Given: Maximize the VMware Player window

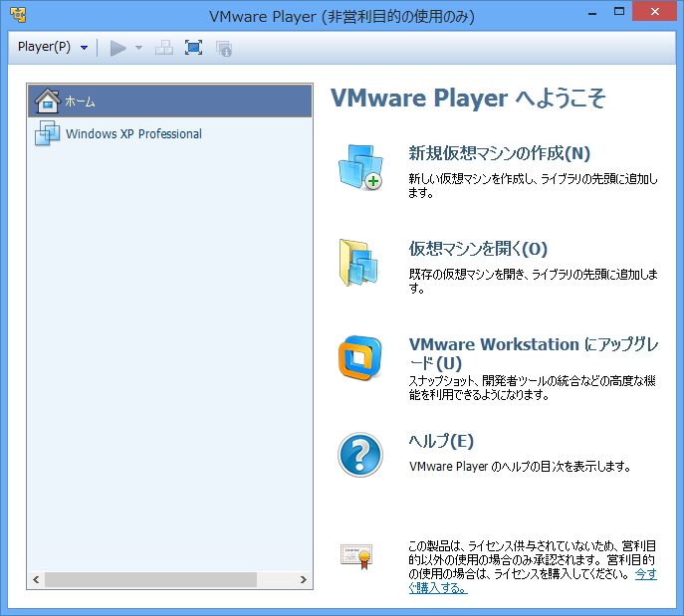Looking at the screenshot, I should coord(619,12).
